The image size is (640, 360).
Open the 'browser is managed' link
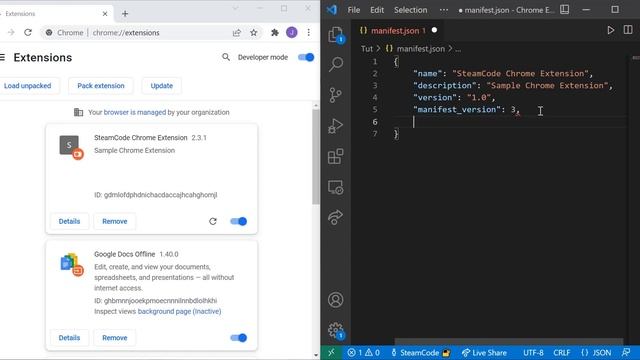point(135,112)
